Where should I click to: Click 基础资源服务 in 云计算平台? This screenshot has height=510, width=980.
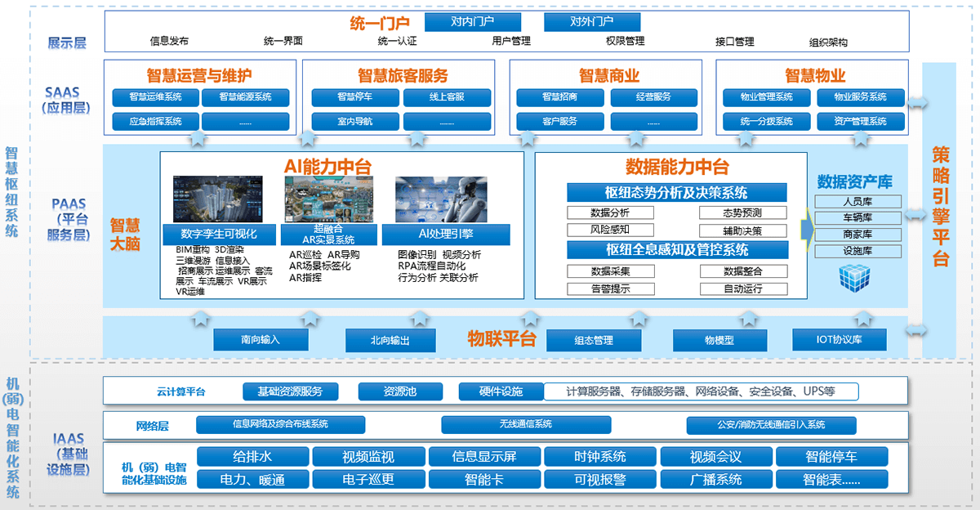(289, 391)
